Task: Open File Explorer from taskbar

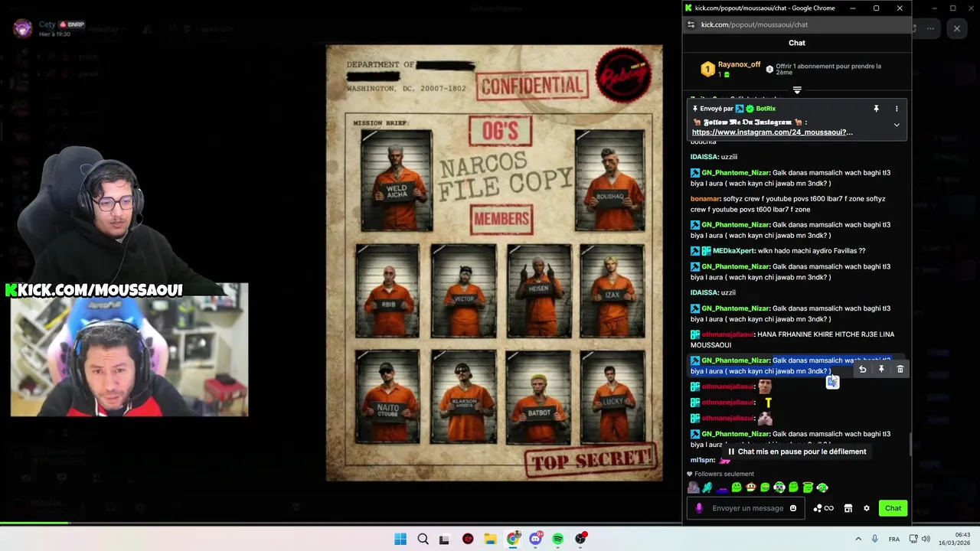Action: tap(490, 539)
